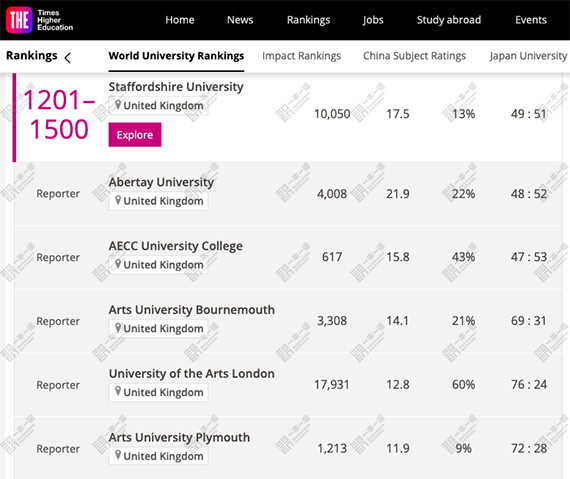Viewport: 570px width, 479px height.
Task: Click the Reporter label for Abertay University
Action: point(58,194)
